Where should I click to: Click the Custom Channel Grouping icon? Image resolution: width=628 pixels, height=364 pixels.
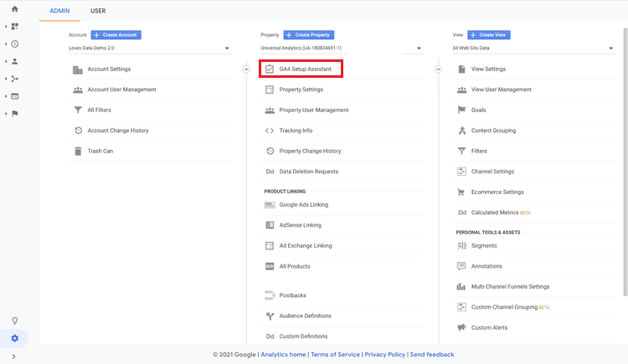coord(461,307)
